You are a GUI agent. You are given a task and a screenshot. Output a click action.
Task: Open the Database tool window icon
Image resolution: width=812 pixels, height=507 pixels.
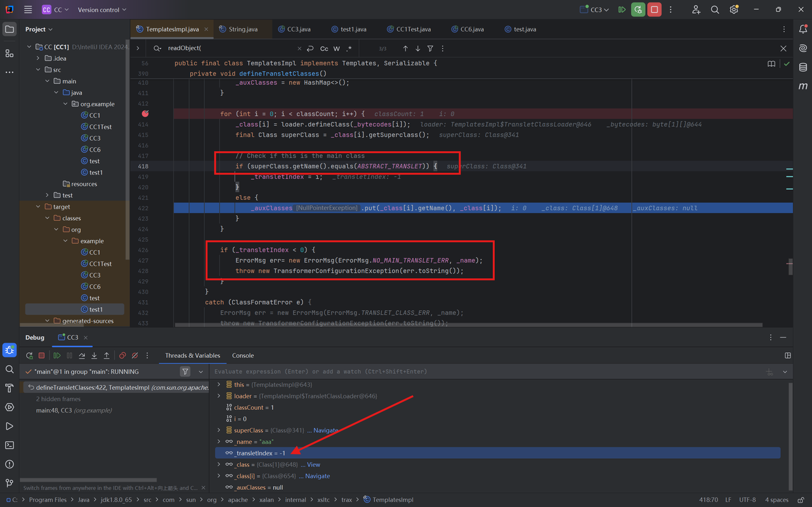(802, 67)
